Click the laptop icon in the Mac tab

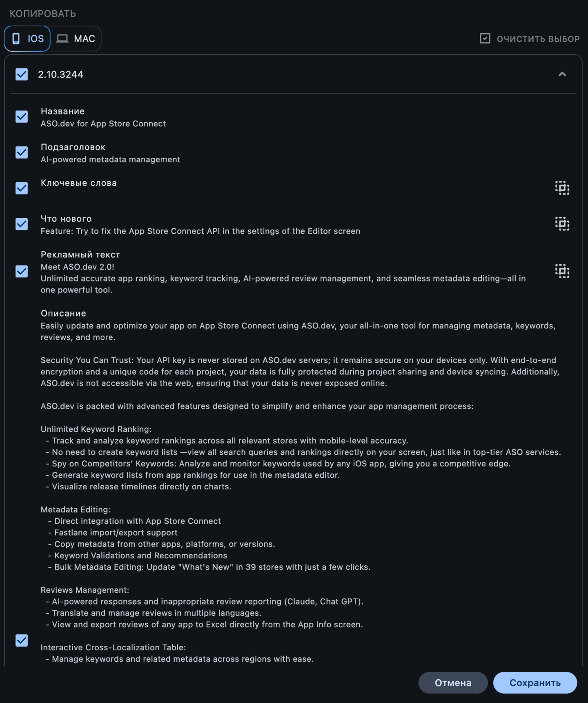point(62,38)
